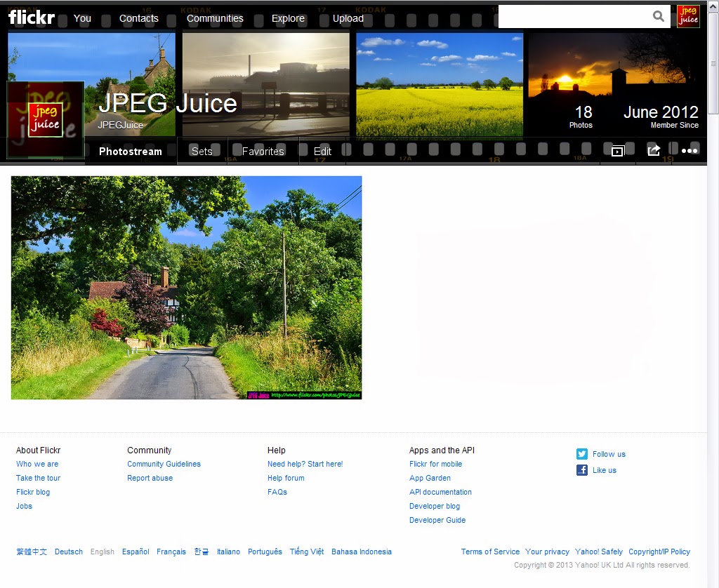Image resolution: width=719 pixels, height=588 pixels.
Task: Click the flickr logo
Action: [x=31, y=17]
